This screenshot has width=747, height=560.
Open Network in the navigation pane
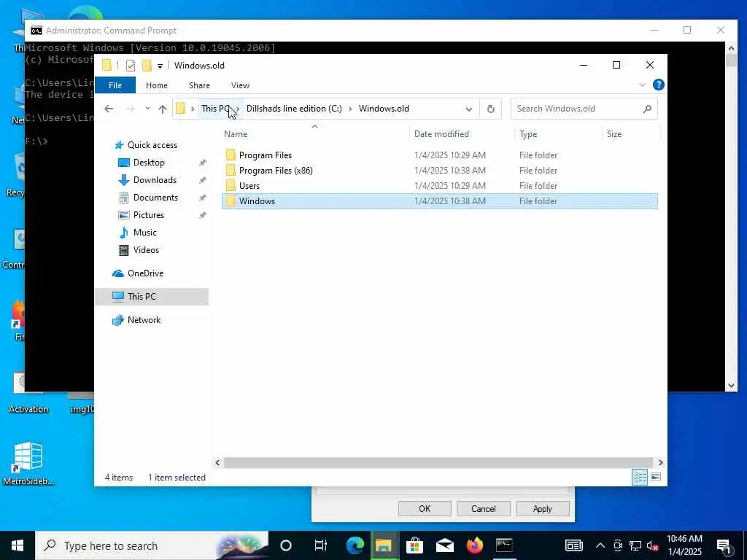tap(144, 320)
